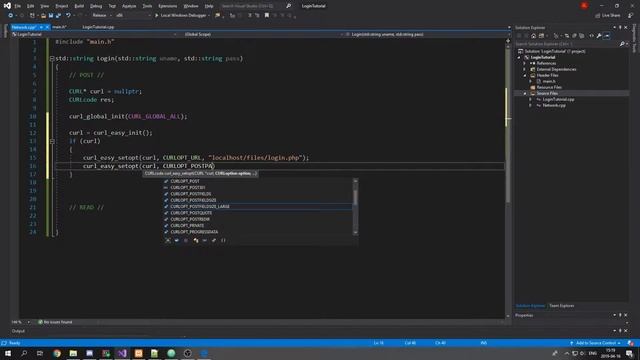Switch to the LoginTutorial.cpp tab

tap(98, 27)
